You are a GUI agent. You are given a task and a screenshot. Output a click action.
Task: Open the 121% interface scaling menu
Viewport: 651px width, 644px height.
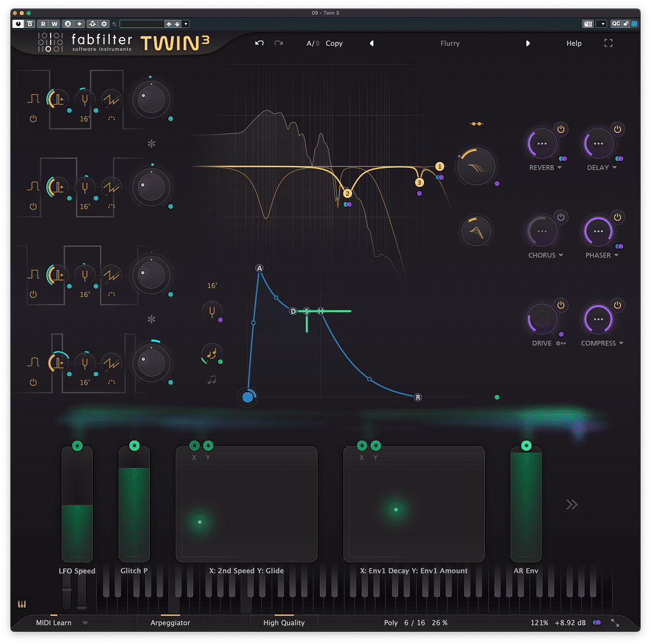coord(539,623)
